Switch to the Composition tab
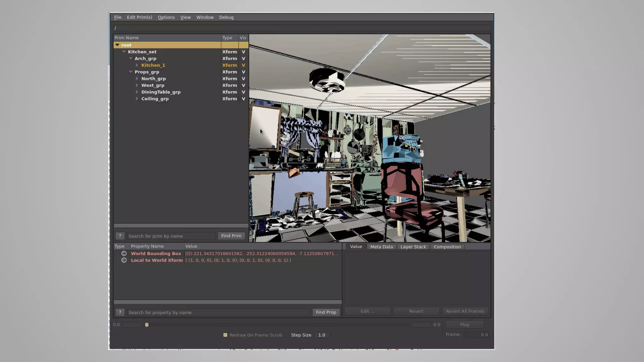 tap(447, 247)
